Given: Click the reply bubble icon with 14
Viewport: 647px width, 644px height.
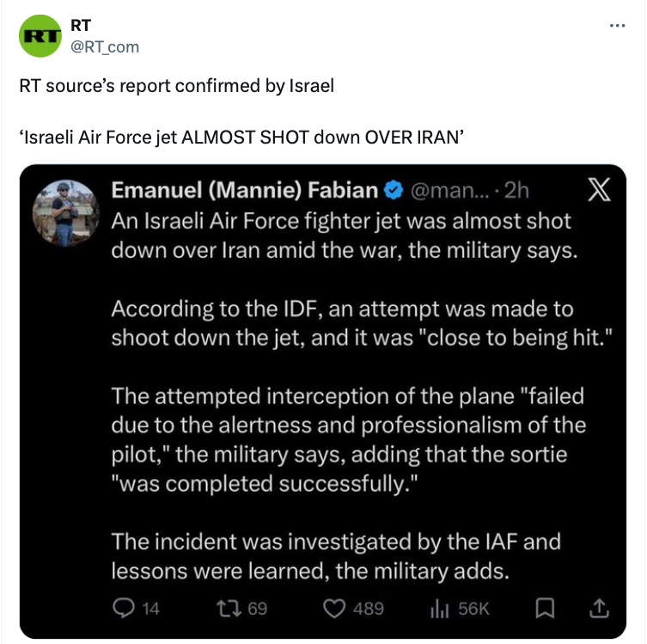Looking at the screenshot, I should tap(125, 608).
